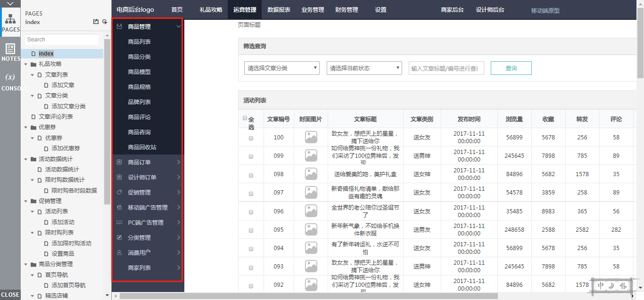644x300 pixels.
Task: Open the 请选择文章分类 dropdown
Action: (282, 68)
